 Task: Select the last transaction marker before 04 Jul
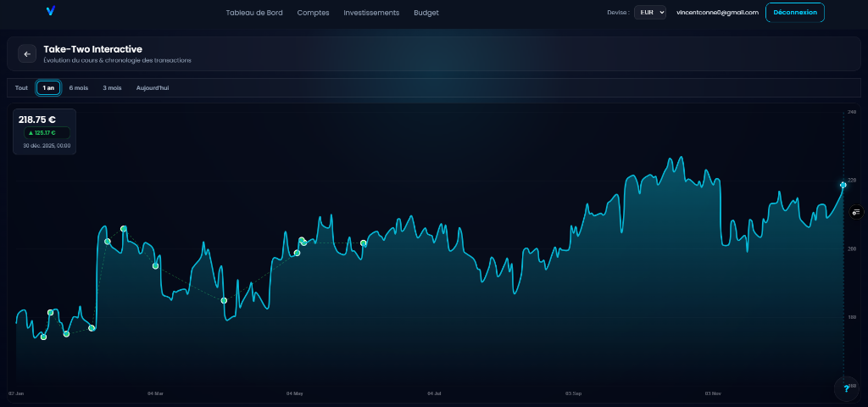[363, 243]
